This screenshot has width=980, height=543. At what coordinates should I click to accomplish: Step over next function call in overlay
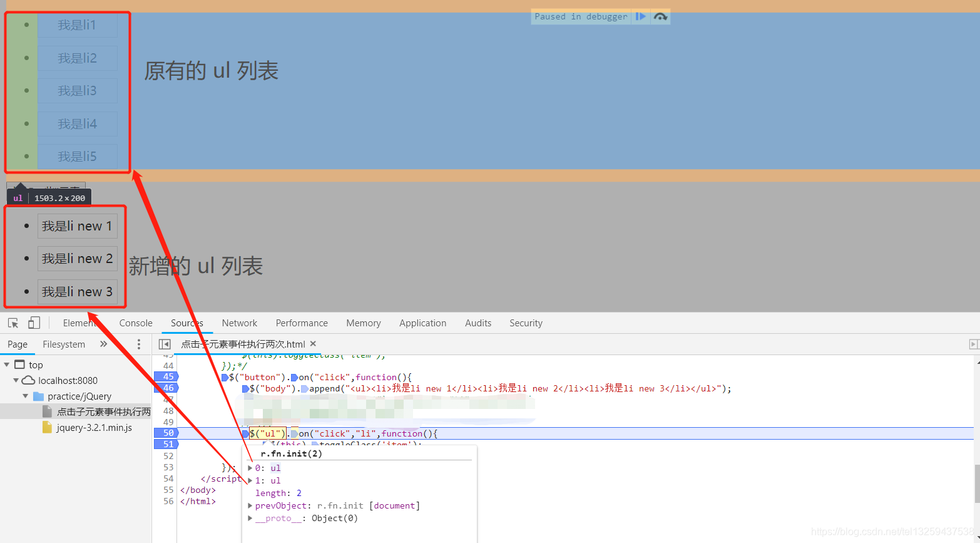pos(660,17)
